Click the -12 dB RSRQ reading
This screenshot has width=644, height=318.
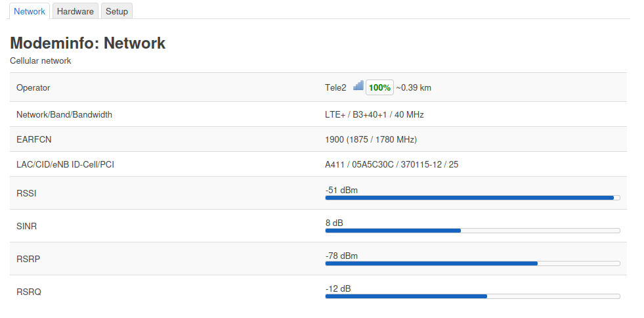[338, 289]
